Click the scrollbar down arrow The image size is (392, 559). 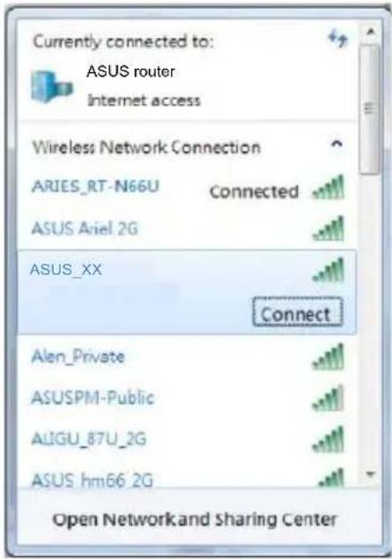point(371,473)
